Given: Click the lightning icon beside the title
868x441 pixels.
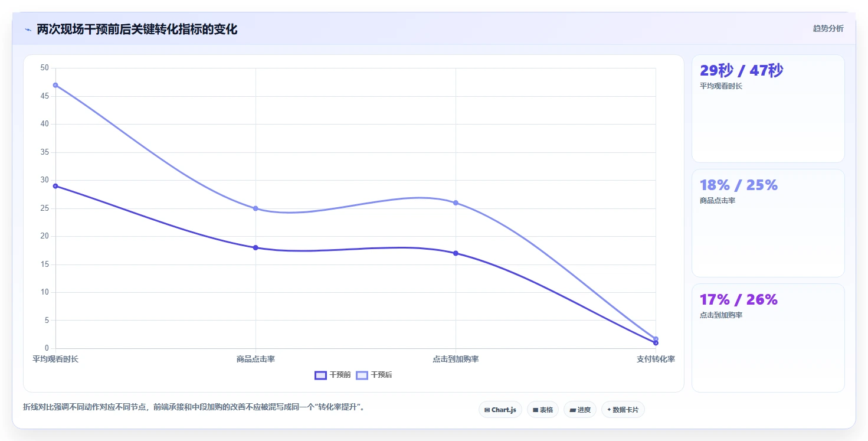Looking at the screenshot, I should click(x=28, y=30).
